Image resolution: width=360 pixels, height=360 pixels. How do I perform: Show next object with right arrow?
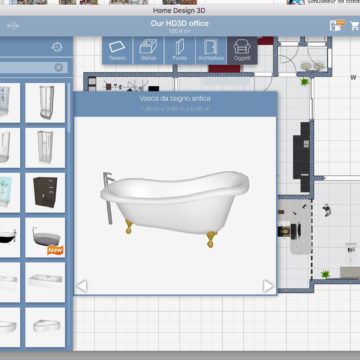268,286
